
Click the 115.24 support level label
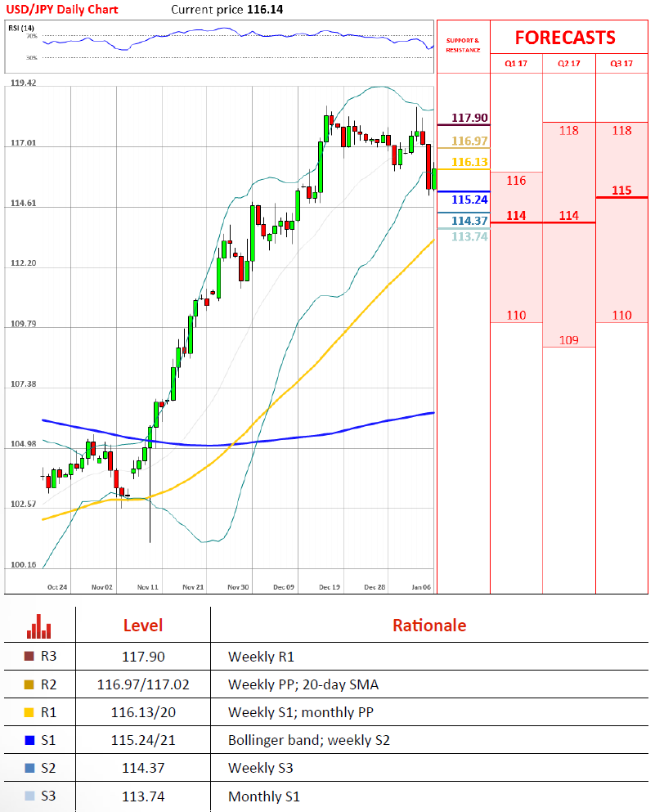pos(469,200)
